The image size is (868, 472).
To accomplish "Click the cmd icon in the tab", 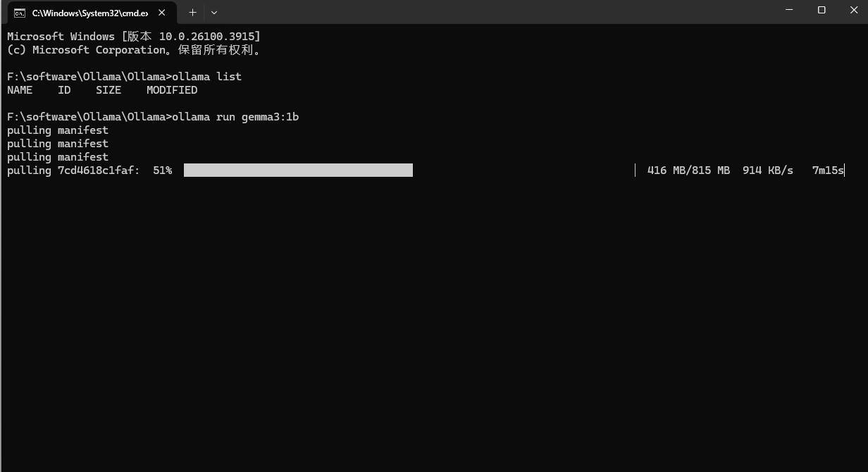I will click(x=20, y=13).
